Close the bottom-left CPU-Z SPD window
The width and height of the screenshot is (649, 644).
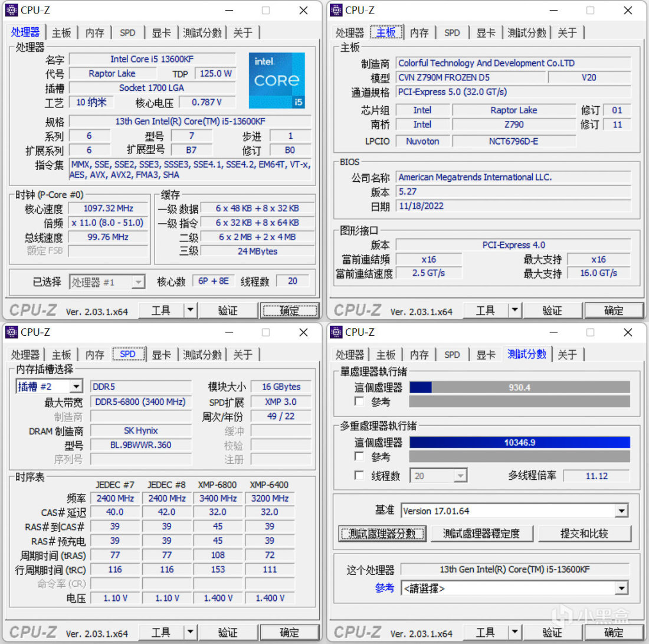point(303,332)
